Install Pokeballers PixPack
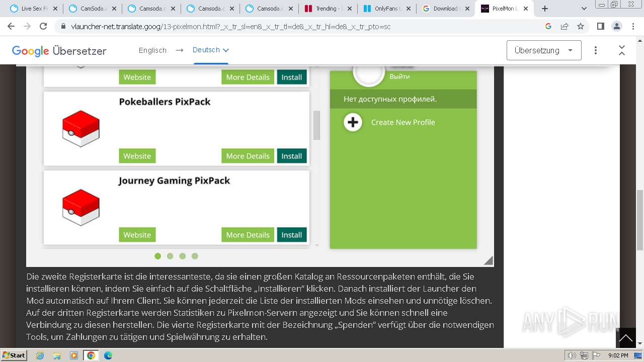This screenshot has height=362, width=644. (292, 156)
